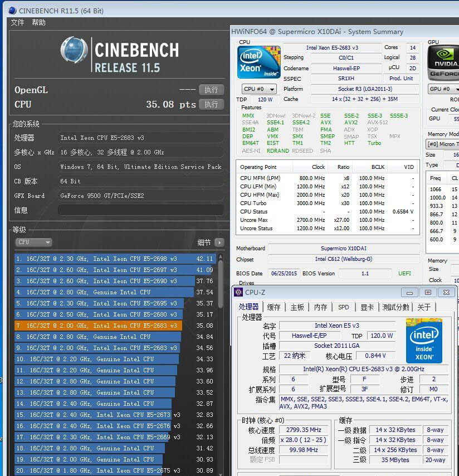Click the BIOS date 06/25/2015 field
The width and height of the screenshot is (459, 476).
[x=284, y=273]
